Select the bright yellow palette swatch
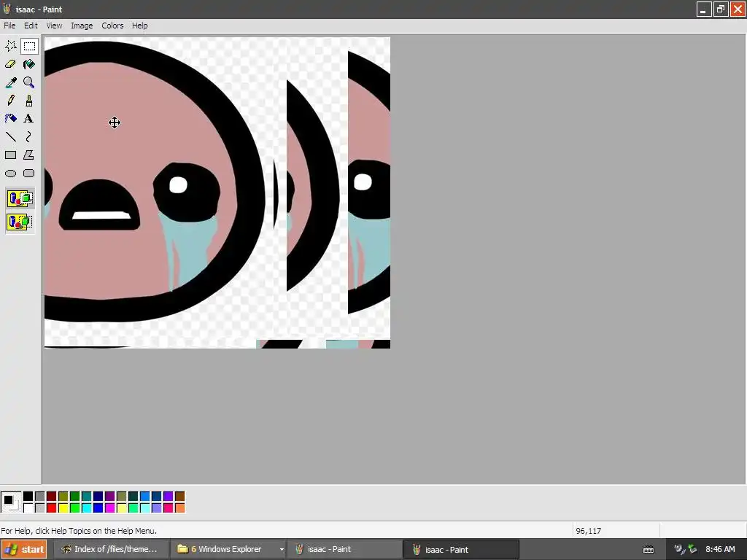747x560 pixels. click(x=63, y=508)
